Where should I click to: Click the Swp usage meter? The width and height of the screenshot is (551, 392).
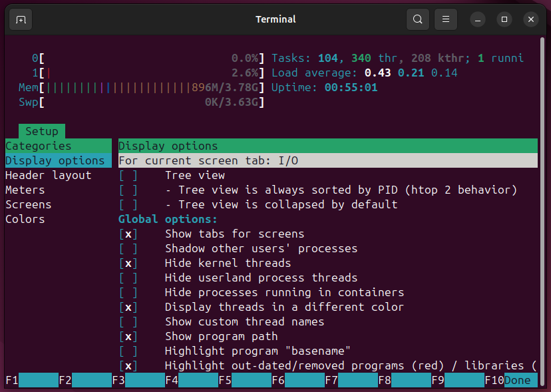pyautogui.click(x=141, y=102)
